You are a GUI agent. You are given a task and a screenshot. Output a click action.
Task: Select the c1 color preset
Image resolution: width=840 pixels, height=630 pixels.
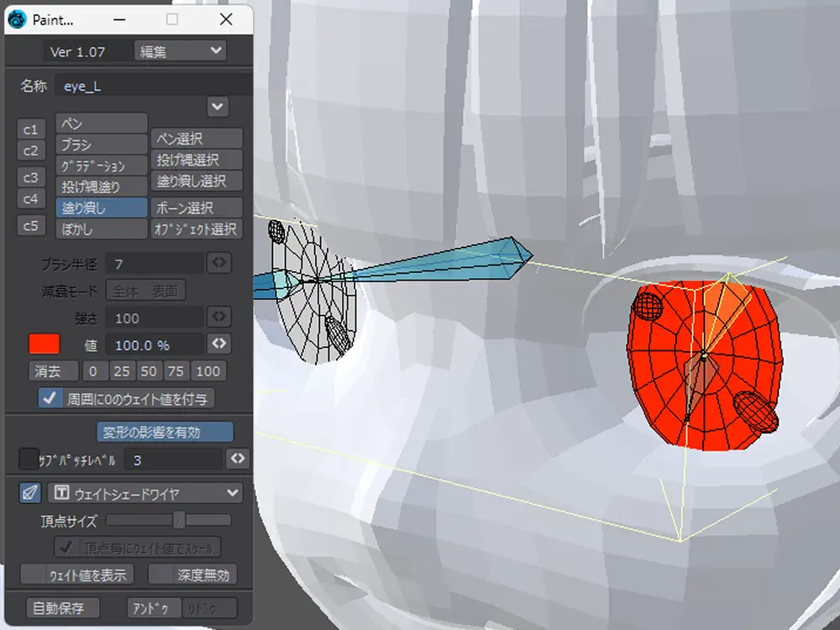pyautogui.click(x=30, y=129)
